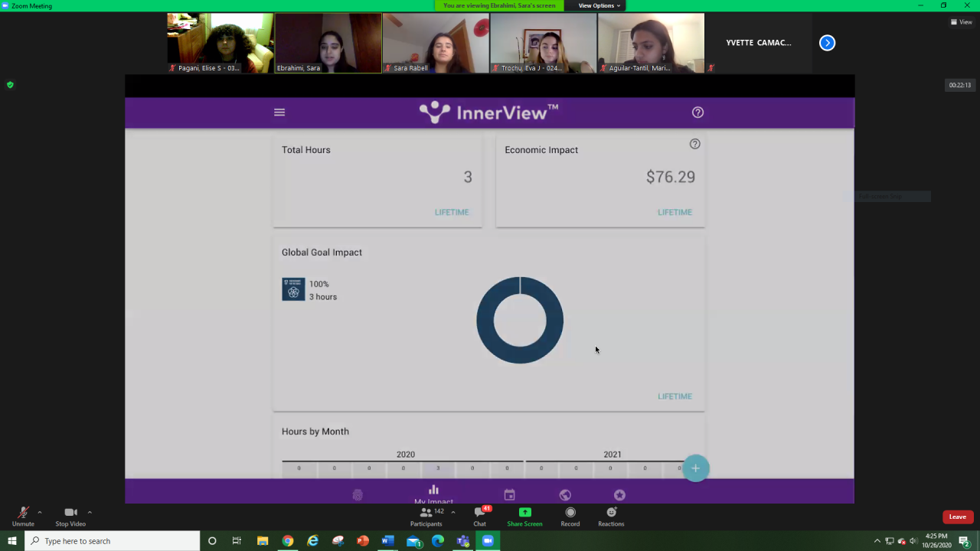Viewport: 980px width, 551px height.
Task: Click LIFETIME link under Economic Impact
Action: point(675,212)
